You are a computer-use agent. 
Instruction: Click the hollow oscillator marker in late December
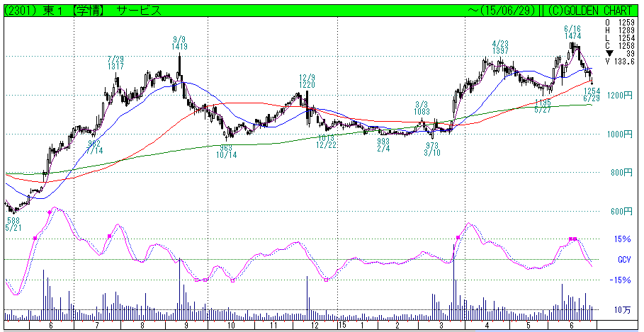(327, 280)
